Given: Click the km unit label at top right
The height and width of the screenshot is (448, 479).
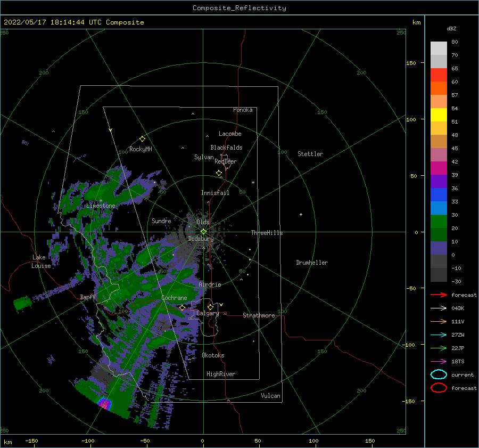Looking at the screenshot, I should 416,22.
